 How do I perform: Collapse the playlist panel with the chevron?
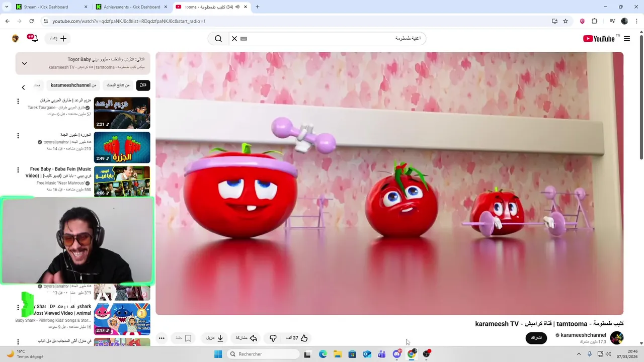click(24, 63)
